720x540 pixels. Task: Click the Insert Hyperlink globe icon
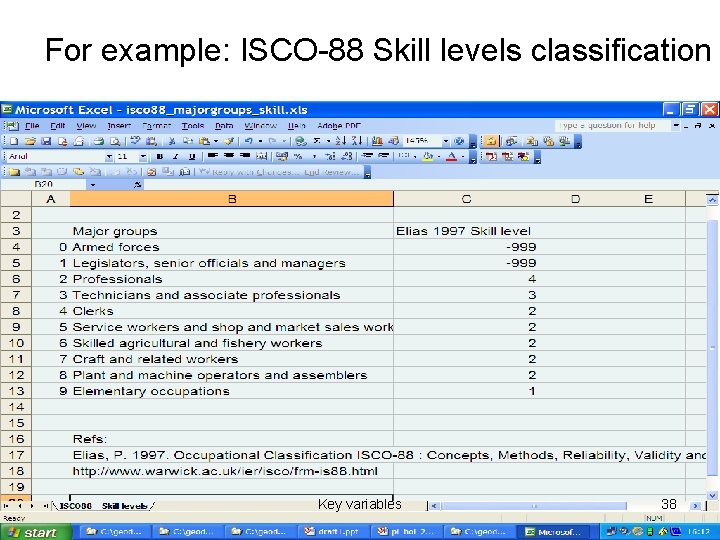pyautogui.click(x=300, y=141)
